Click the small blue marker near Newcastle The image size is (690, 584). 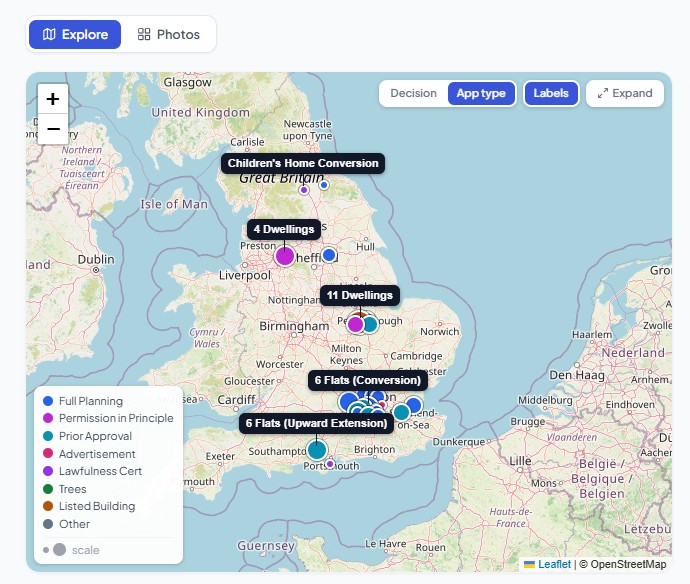[x=324, y=185]
